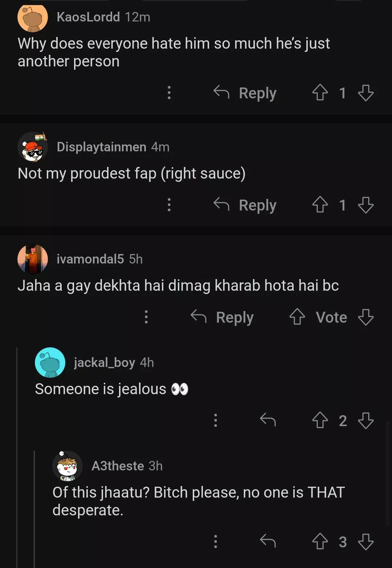Click reply arrow on jackal_boy's comment
Screen dimensions: 392x568
[x=268, y=420]
